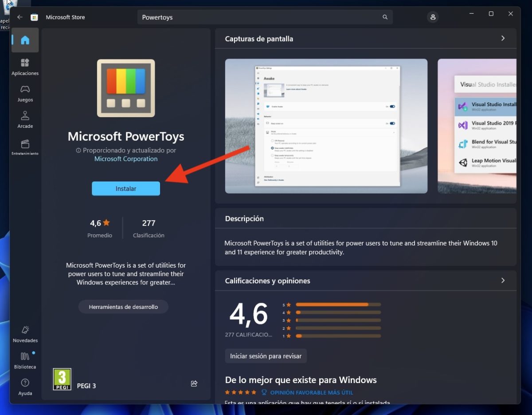Click the 277 Clasificación count

[149, 228]
